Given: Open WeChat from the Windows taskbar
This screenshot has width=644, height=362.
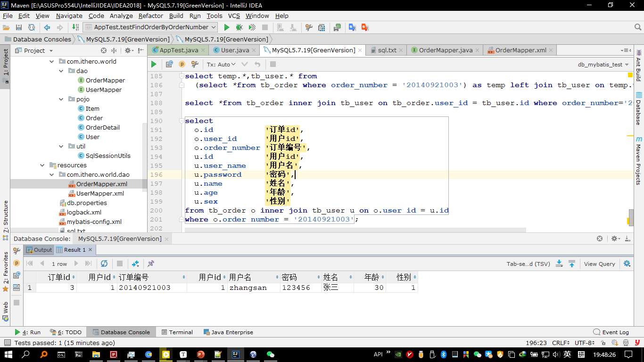Looking at the screenshot, I should pyautogui.click(x=270, y=354).
